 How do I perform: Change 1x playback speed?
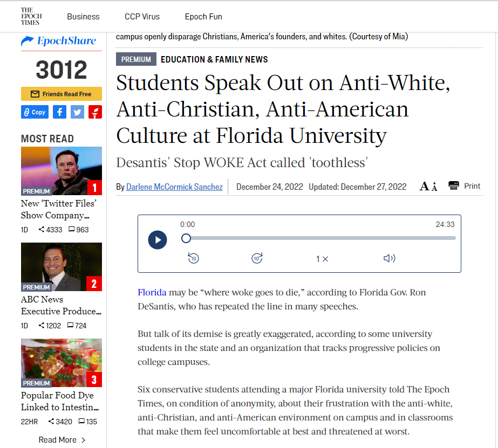click(x=322, y=259)
